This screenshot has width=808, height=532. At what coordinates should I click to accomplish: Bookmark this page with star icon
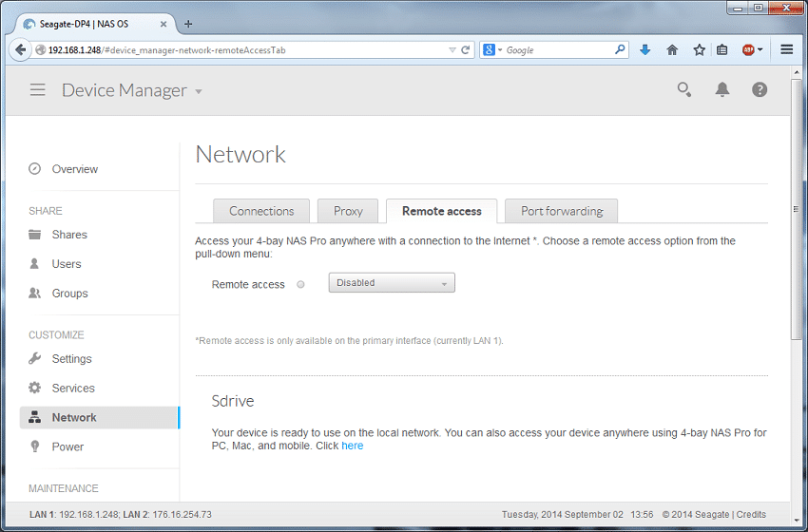tap(699, 50)
